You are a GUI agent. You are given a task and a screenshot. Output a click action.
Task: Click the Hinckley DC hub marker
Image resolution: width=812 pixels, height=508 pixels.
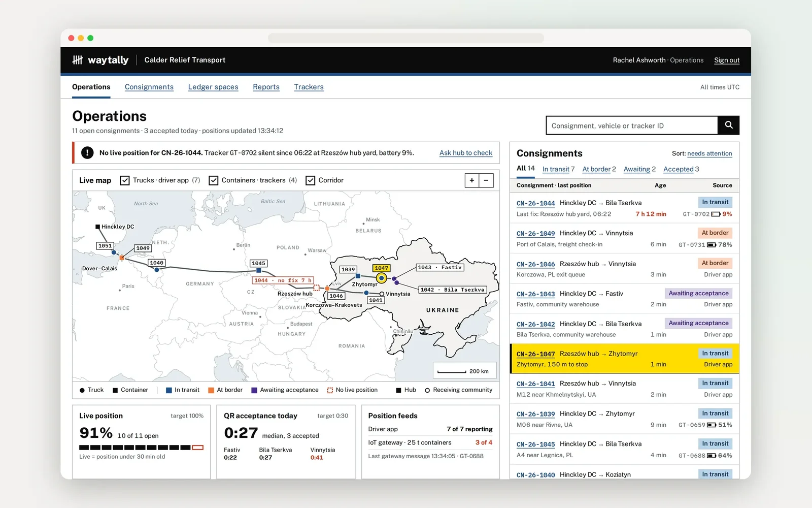click(97, 227)
